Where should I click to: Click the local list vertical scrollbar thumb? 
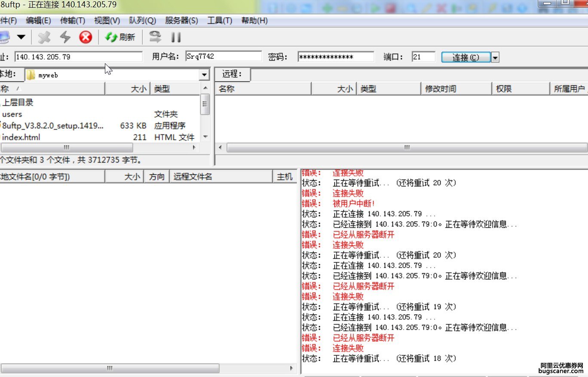click(205, 105)
